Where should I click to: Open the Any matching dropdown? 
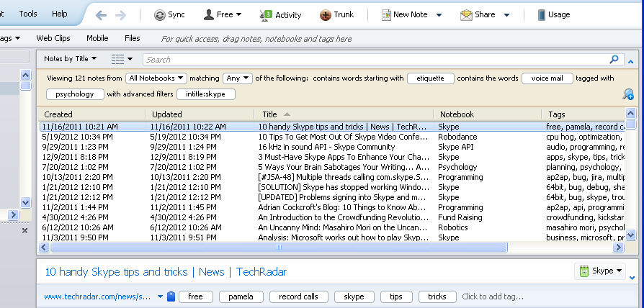(x=238, y=78)
